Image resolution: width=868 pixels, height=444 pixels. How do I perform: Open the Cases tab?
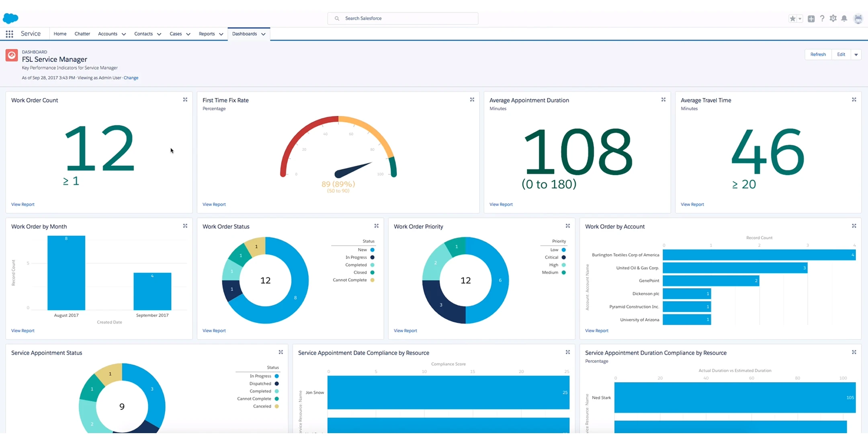point(176,34)
